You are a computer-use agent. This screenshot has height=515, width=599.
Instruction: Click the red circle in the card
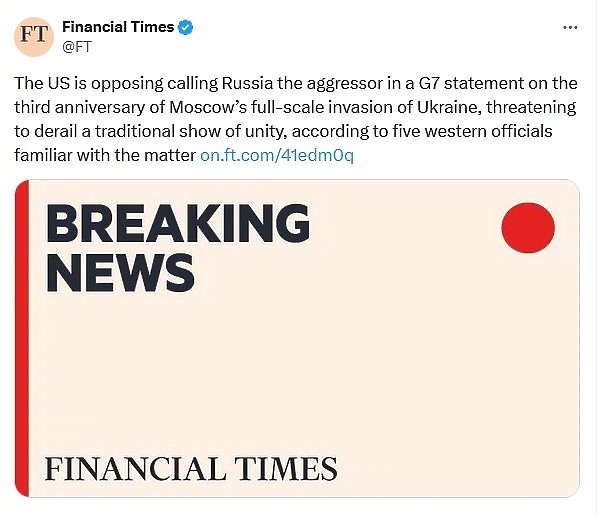528,228
